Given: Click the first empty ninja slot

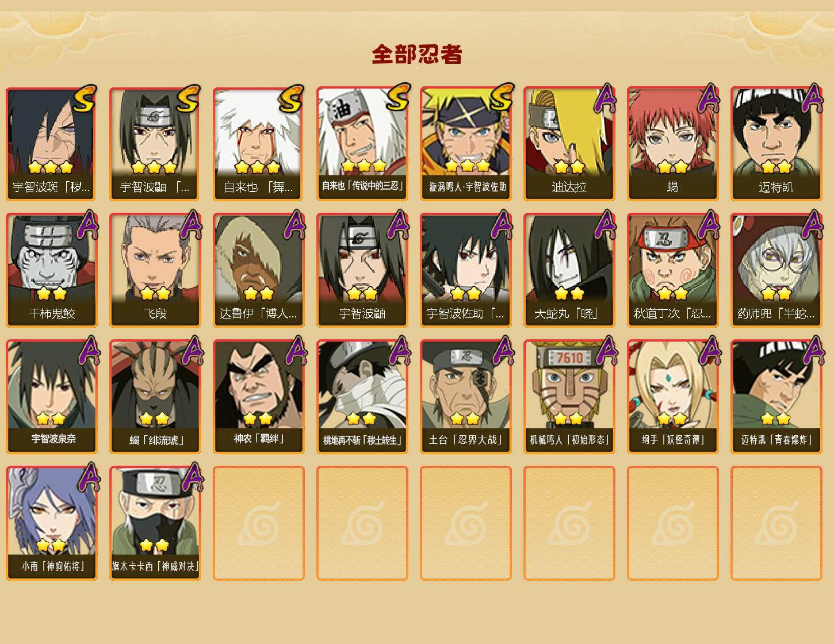Looking at the screenshot, I should (259, 523).
